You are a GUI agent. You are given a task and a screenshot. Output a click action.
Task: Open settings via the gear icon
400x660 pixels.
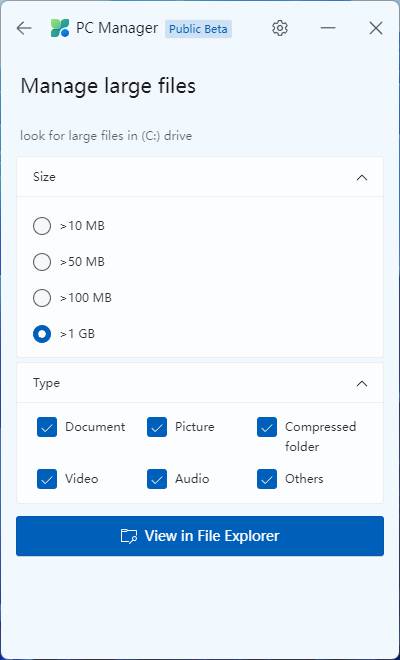pyautogui.click(x=280, y=28)
